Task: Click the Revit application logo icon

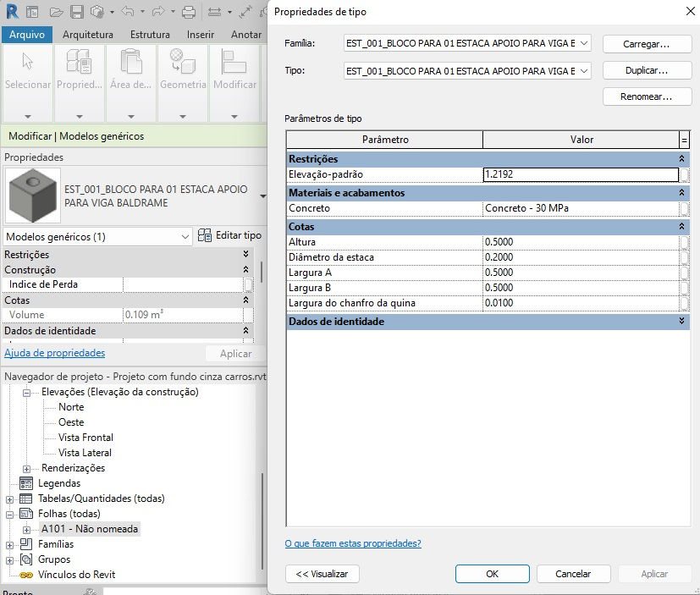Action: tap(12, 12)
